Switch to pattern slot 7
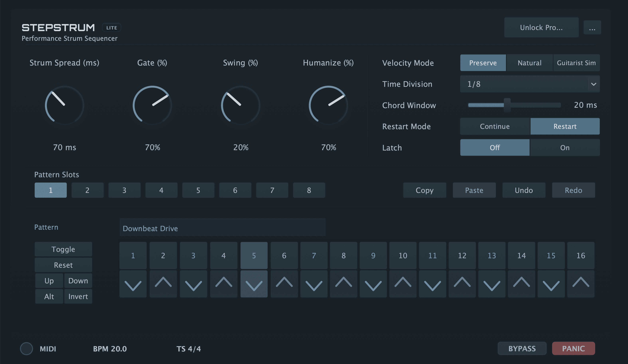Image resolution: width=628 pixels, height=364 pixels. click(272, 190)
